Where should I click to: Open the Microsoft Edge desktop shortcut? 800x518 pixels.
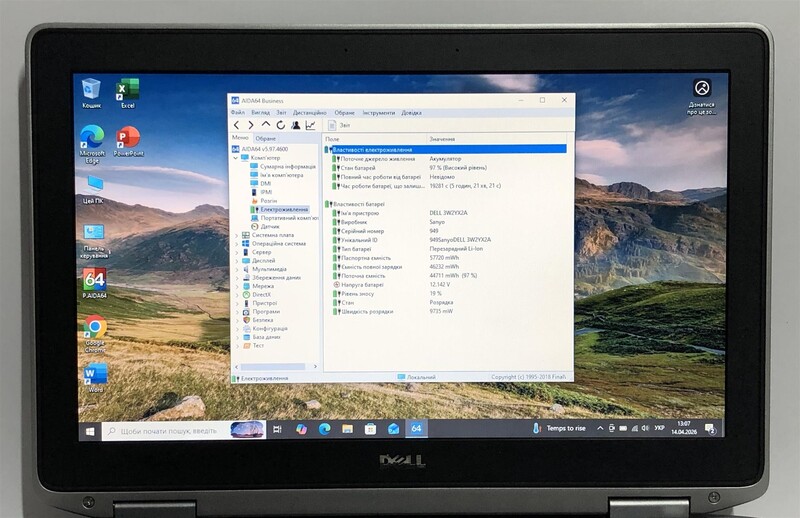92,144
